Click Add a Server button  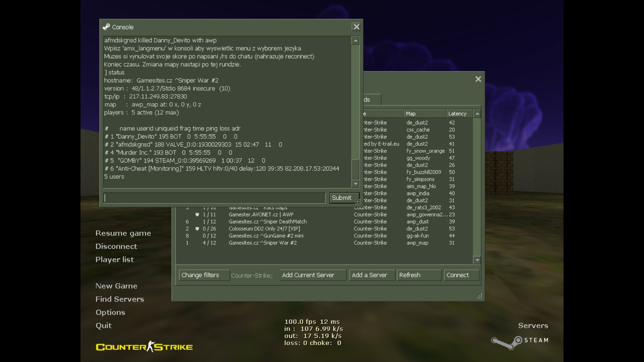(x=372, y=275)
